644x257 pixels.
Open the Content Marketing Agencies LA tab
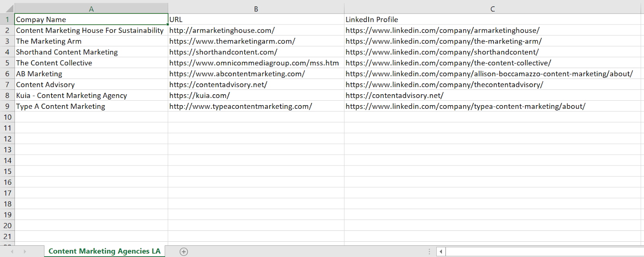click(105, 251)
